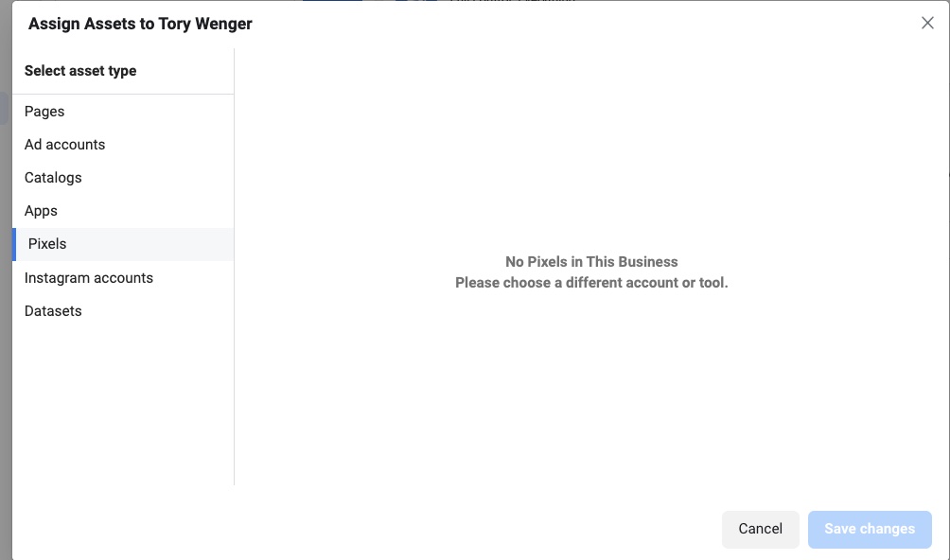Click the 'No Pixels in This Business' message
This screenshot has height=560, width=950.
(x=591, y=262)
